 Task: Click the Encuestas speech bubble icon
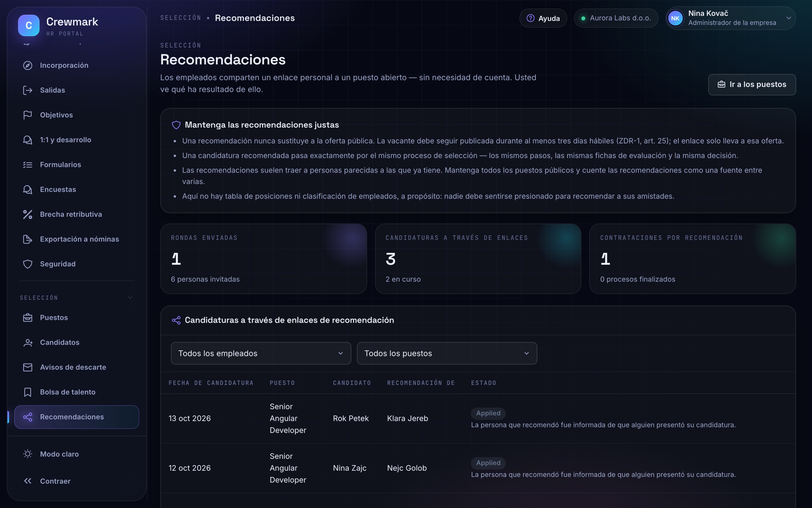coord(27,190)
